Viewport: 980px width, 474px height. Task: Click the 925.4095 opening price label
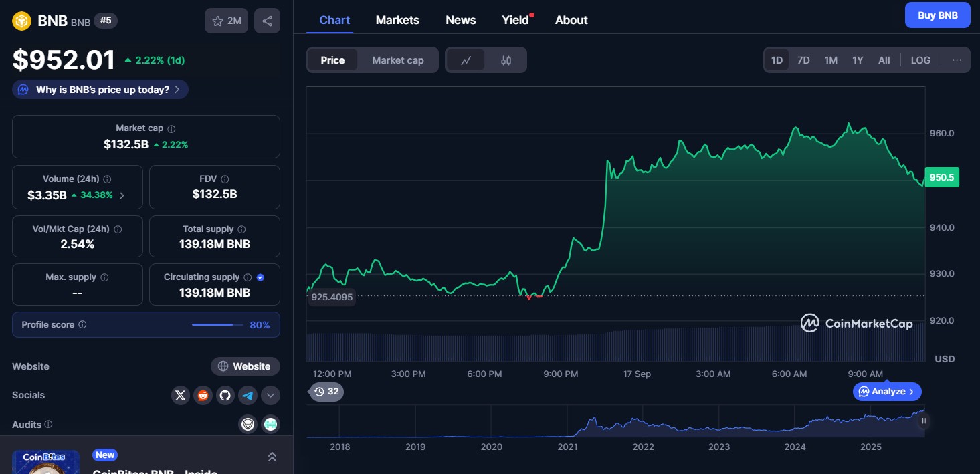[x=331, y=297]
